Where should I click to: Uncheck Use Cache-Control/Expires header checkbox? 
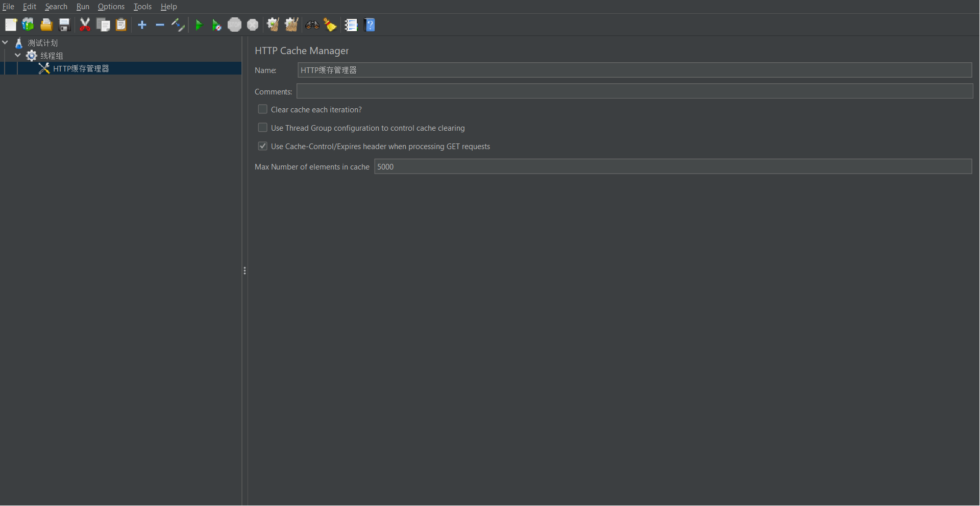(262, 146)
